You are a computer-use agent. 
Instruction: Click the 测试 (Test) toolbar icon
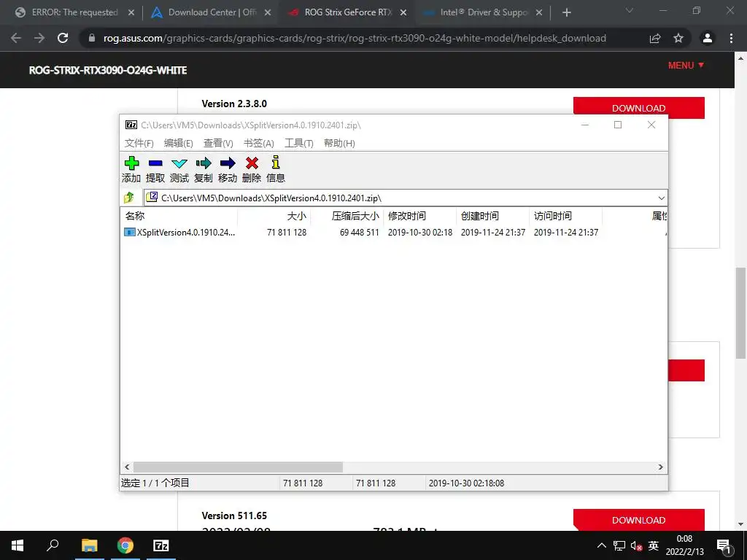179,163
